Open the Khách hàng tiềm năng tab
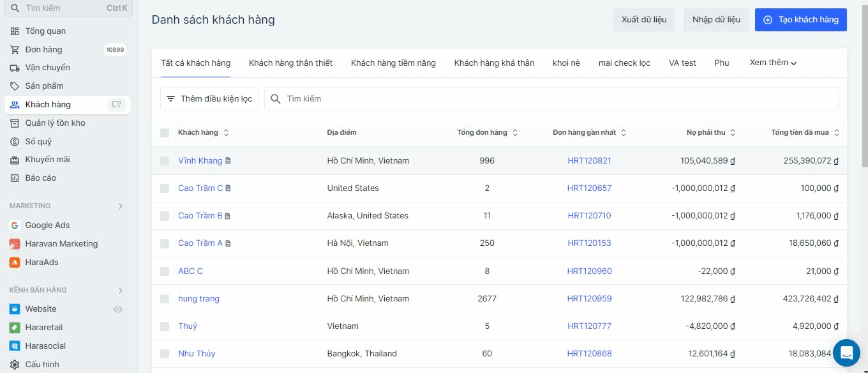868x373 pixels. [x=393, y=63]
